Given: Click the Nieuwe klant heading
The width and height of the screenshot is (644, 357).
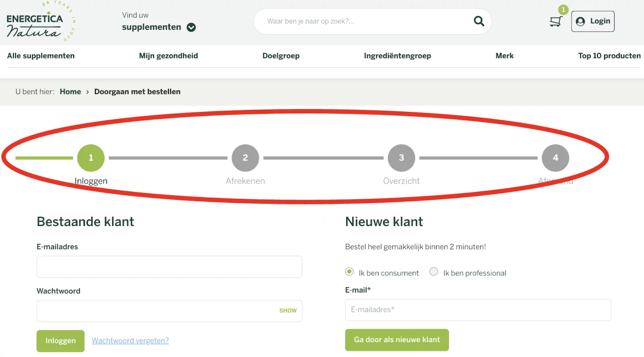Looking at the screenshot, I should tap(384, 222).
